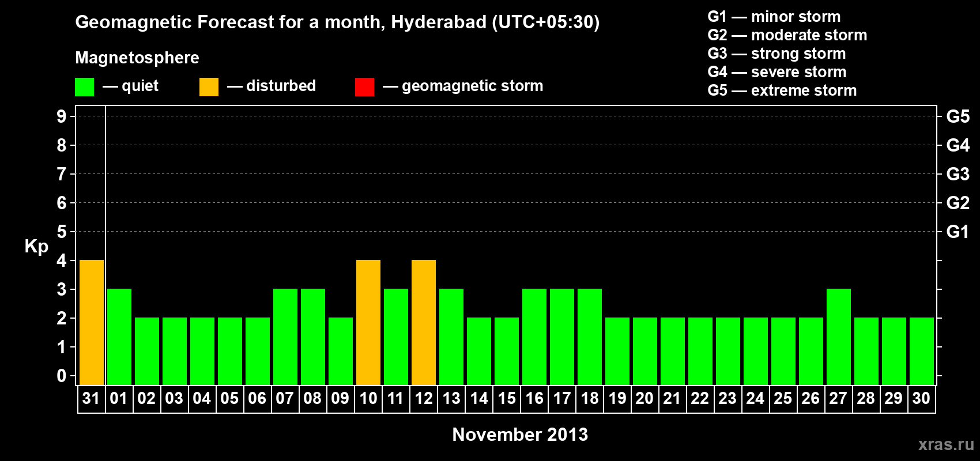Click the green bar for day 30
Viewport: 980px width, 461px height.
click(922, 352)
